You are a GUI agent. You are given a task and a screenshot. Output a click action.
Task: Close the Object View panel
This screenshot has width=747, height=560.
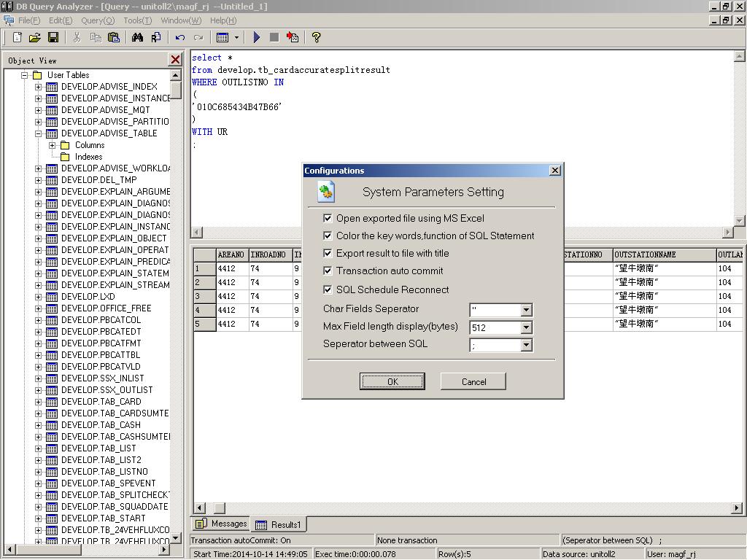pos(175,60)
